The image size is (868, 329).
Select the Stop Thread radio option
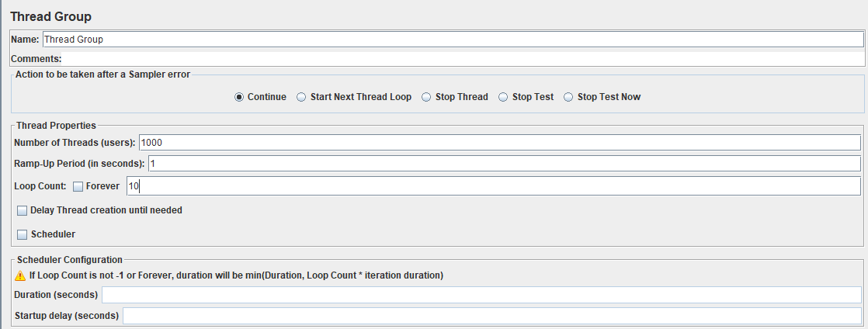pyautogui.click(x=427, y=97)
